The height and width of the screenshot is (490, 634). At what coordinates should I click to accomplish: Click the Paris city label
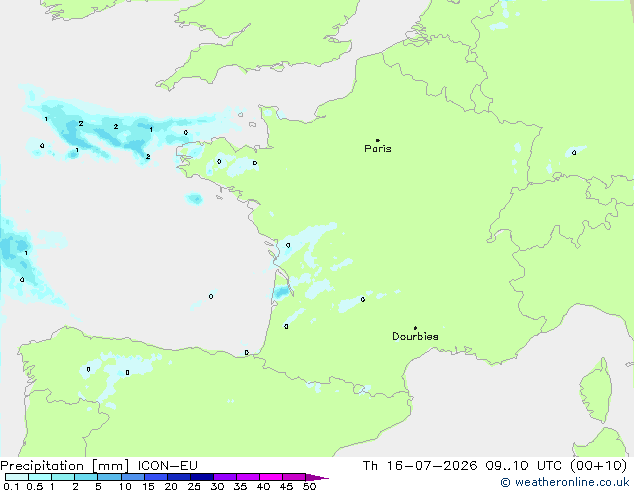point(378,149)
